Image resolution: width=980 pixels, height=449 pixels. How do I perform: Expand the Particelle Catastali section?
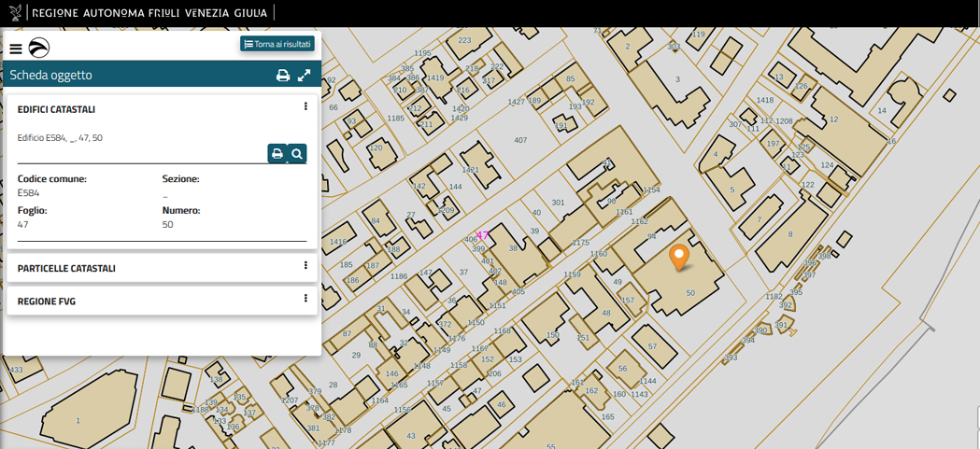66,268
